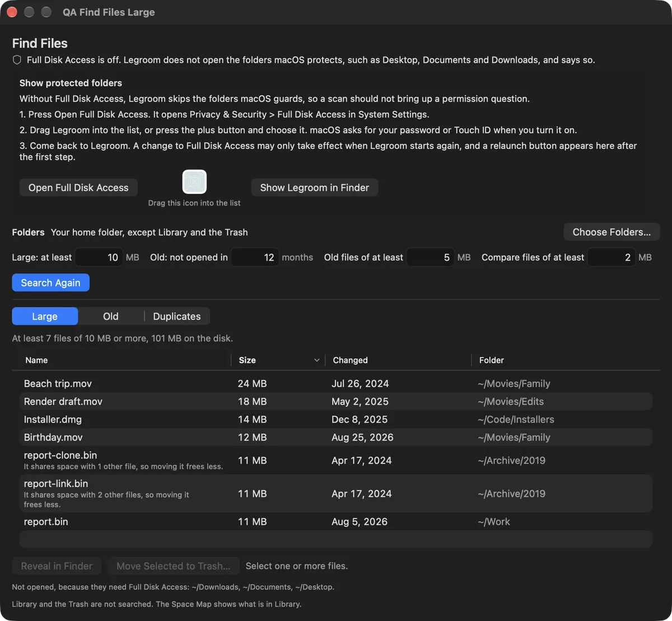672x621 pixels.
Task: Click the ~/Work folder cell
Action: tap(494, 521)
